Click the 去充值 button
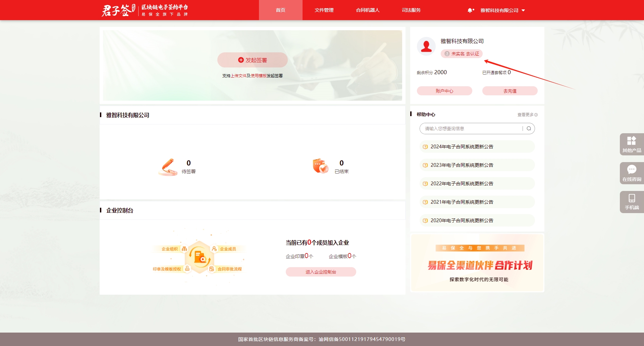 click(510, 91)
